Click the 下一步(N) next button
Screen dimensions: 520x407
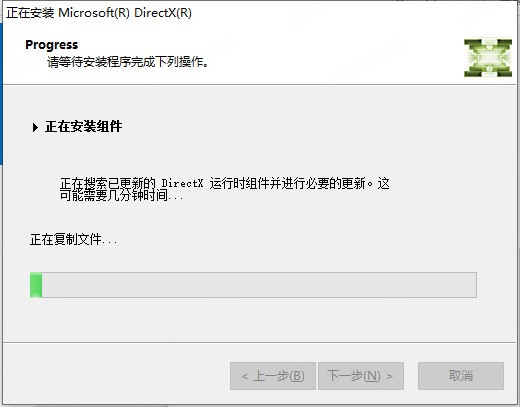[x=361, y=376]
